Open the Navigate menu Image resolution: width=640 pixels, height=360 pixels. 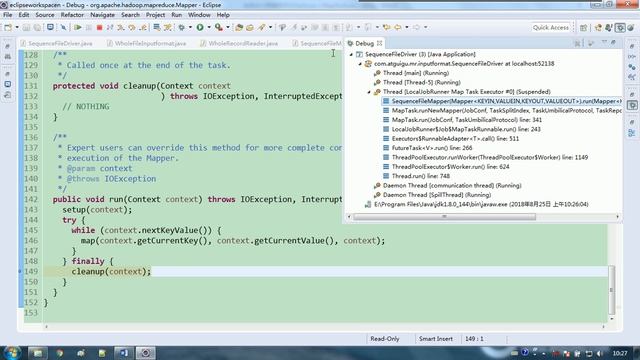(102, 15)
